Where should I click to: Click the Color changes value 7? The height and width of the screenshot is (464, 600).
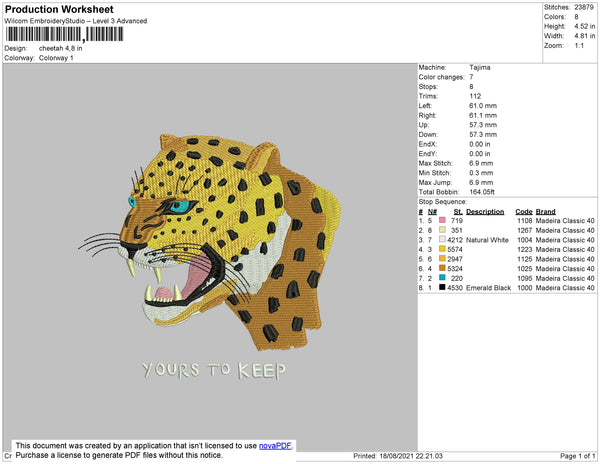click(x=471, y=77)
